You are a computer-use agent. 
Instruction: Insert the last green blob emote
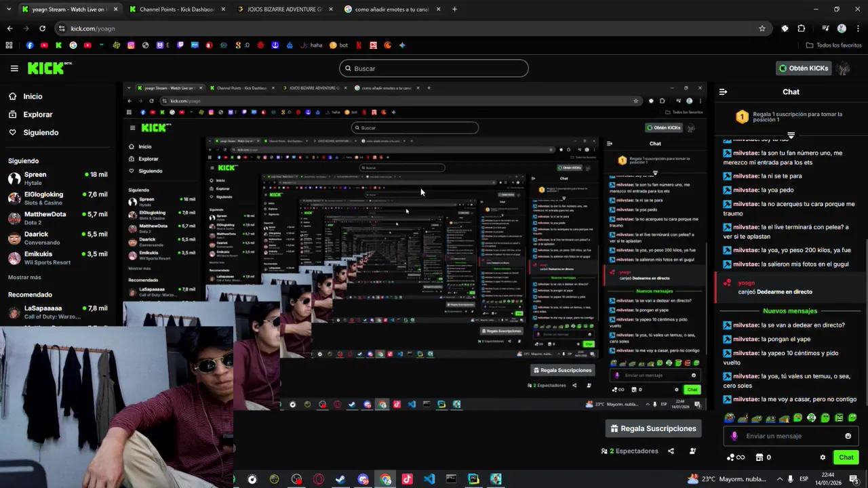(x=852, y=418)
